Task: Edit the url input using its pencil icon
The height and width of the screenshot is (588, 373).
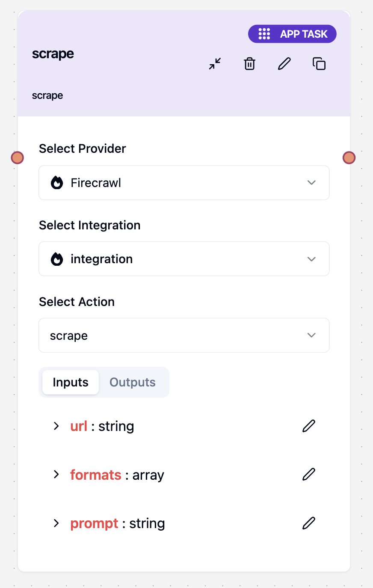Action: click(308, 426)
